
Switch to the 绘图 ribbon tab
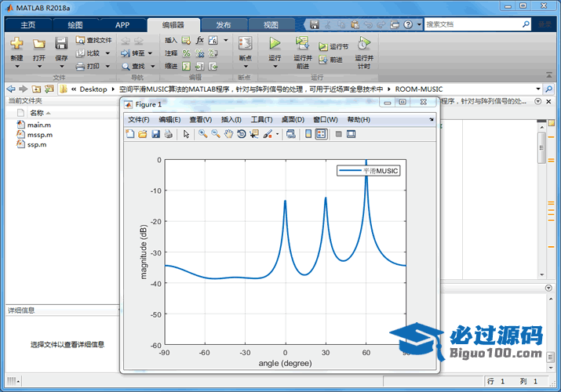click(x=75, y=25)
